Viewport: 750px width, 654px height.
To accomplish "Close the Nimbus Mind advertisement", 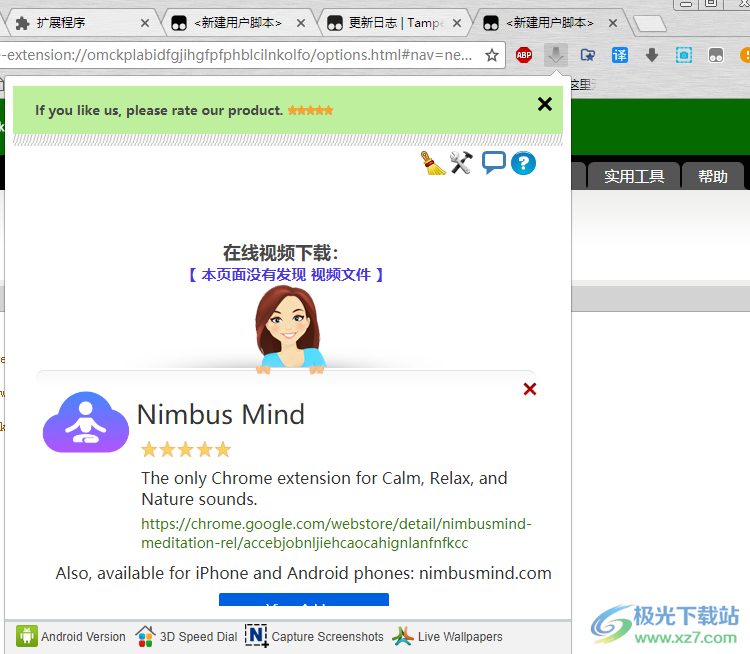I will coord(530,389).
